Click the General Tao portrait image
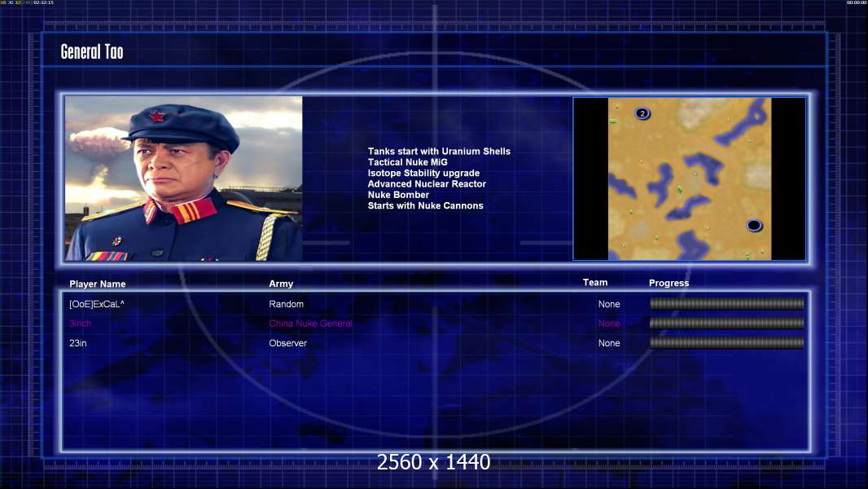The height and width of the screenshot is (489, 868). point(184,178)
